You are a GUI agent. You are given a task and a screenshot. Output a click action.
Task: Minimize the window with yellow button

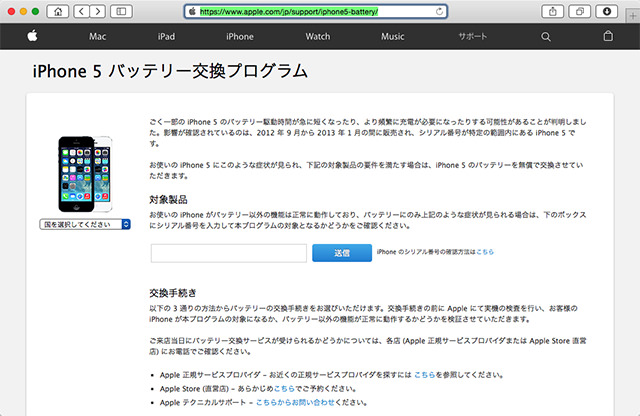[23, 11]
